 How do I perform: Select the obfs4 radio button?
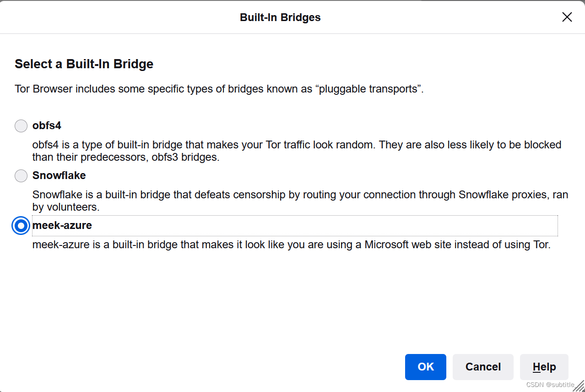[x=21, y=126]
